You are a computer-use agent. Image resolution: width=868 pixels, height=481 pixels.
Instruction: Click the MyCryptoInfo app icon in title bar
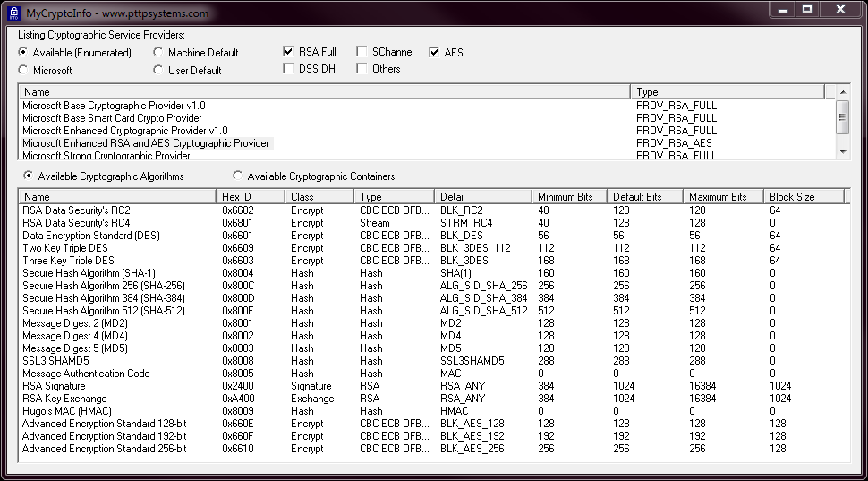pos(13,13)
